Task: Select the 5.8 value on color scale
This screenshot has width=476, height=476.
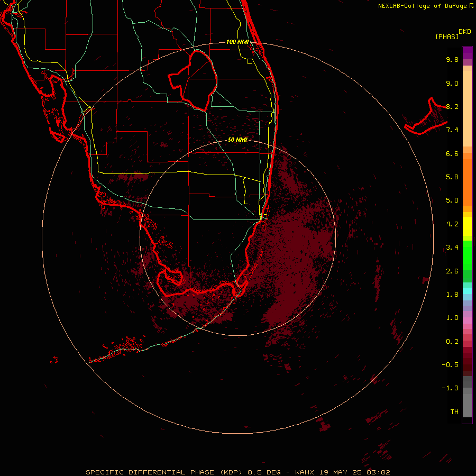Action: pyautogui.click(x=452, y=177)
